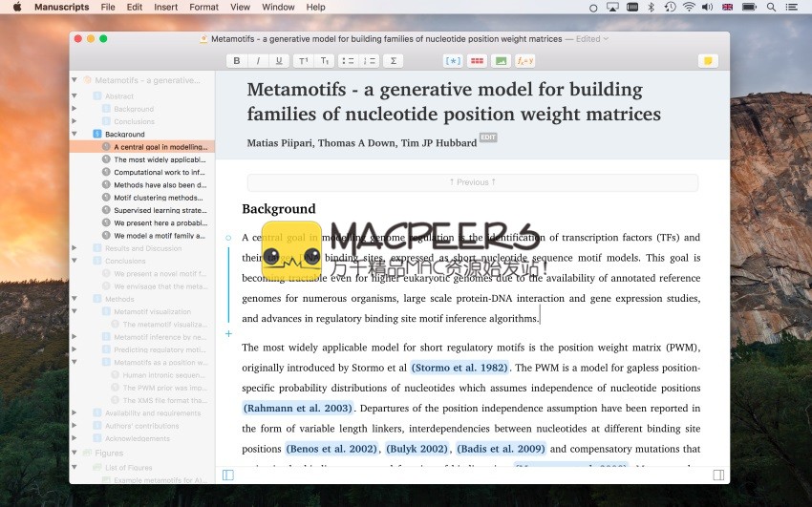Apply subscript formatting
This screenshot has height=507, width=812.
tap(325, 60)
